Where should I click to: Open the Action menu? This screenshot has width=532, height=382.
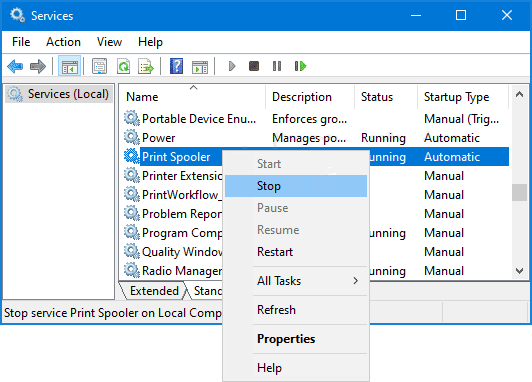[x=63, y=42]
